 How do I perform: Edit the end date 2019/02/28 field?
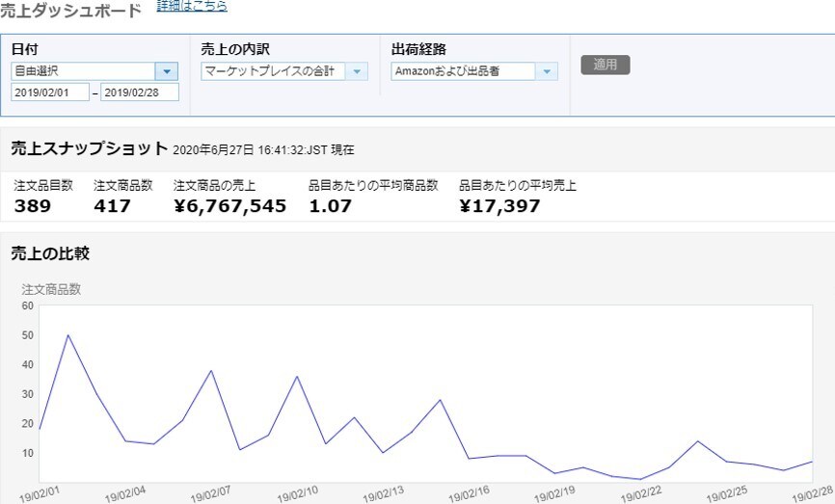pyautogui.click(x=140, y=93)
